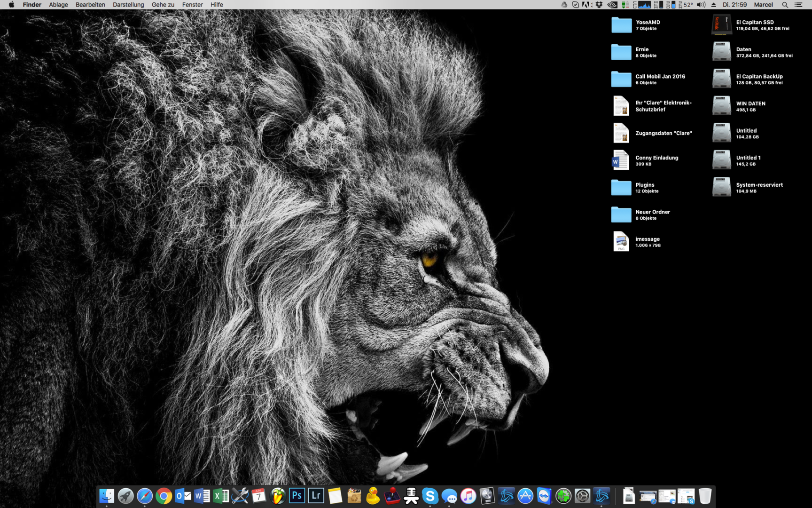The width and height of the screenshot is (812, 508).
Task: Open Spotlight search magnifier
Action: pyautogui.click(x=785, y=5)
